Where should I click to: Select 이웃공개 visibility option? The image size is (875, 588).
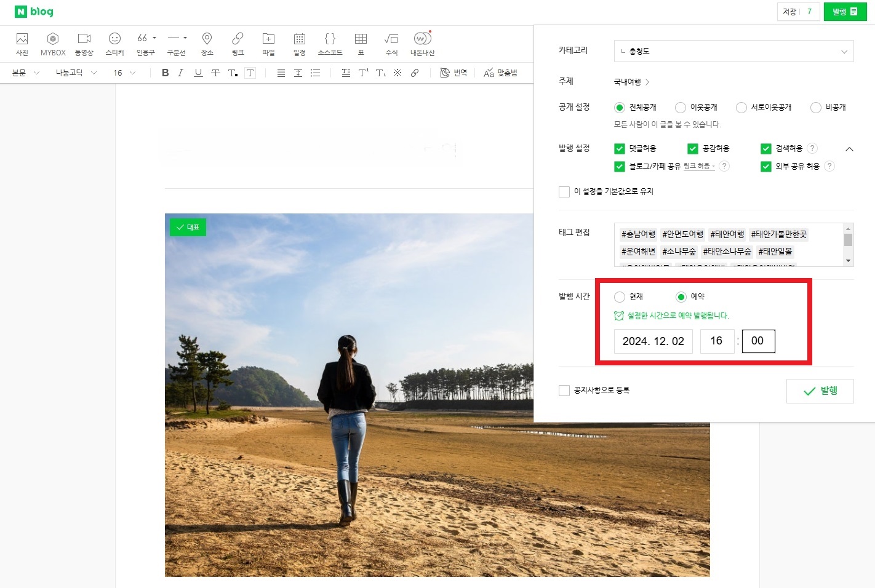coord(681,108)
